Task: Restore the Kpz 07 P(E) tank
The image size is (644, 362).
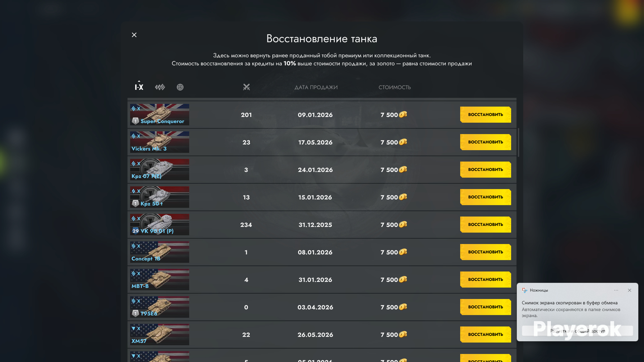Action: [x=485, y=170]
